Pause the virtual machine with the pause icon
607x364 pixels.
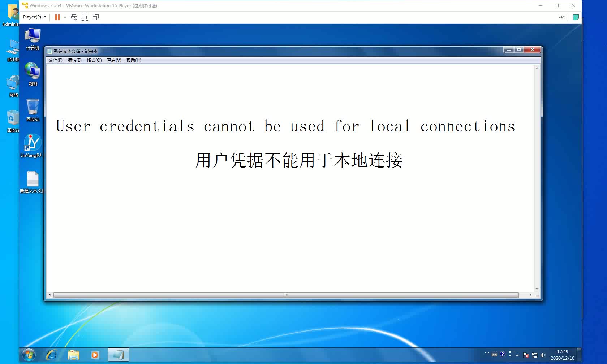pyautogui.click(x=57, y=17)
